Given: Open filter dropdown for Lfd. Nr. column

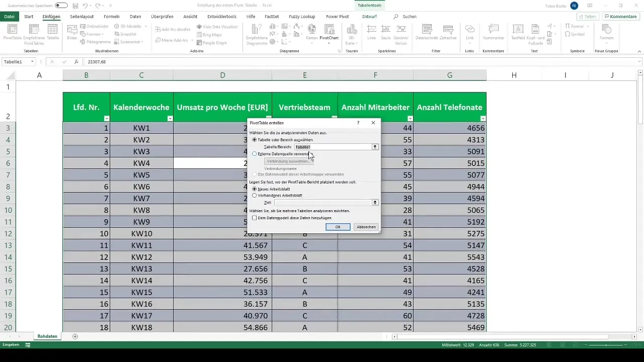Looking at the screenshot, I should pyautogui.click(x=106, y=119).
